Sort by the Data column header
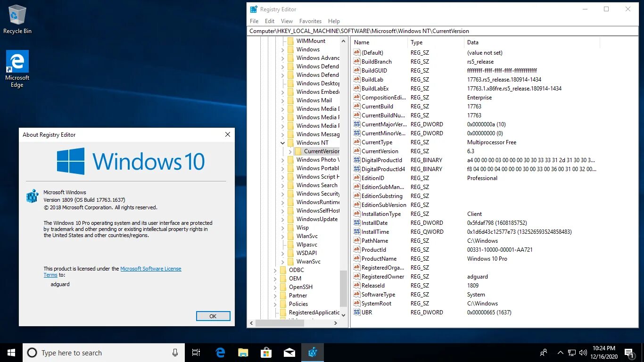Screen dimensions: 644x362 coord(532,42)
